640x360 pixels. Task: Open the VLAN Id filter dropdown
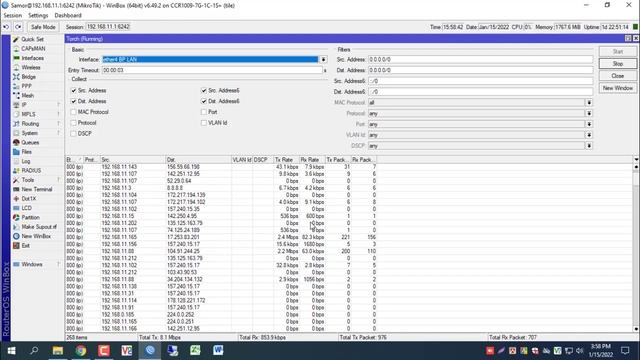pos(589,135)
